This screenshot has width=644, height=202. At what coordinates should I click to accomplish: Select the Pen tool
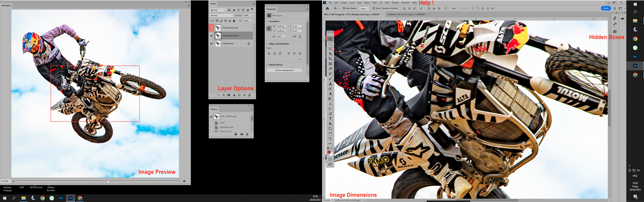pyautogui.click(x=330, y=114)
